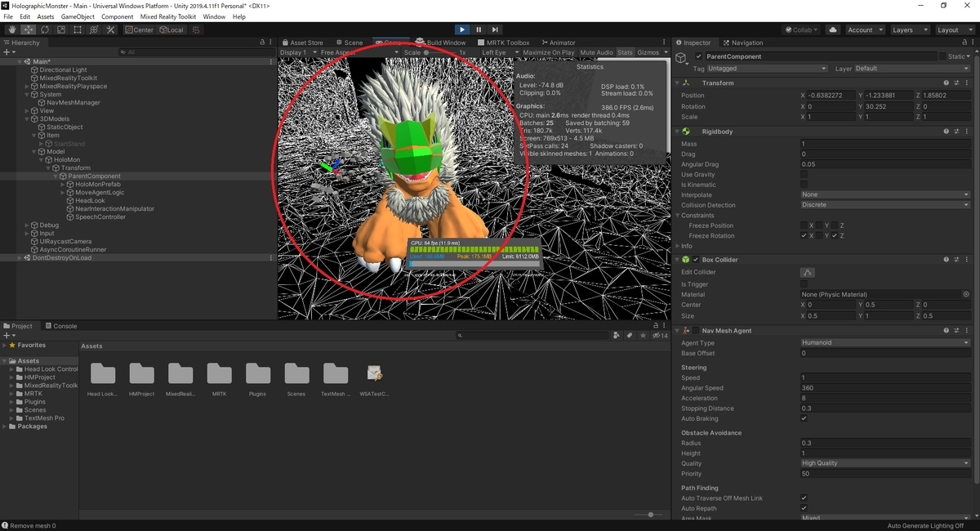980x531 pixels.
Task: Lock the Inspector panel
Action: tap(965, 42)
